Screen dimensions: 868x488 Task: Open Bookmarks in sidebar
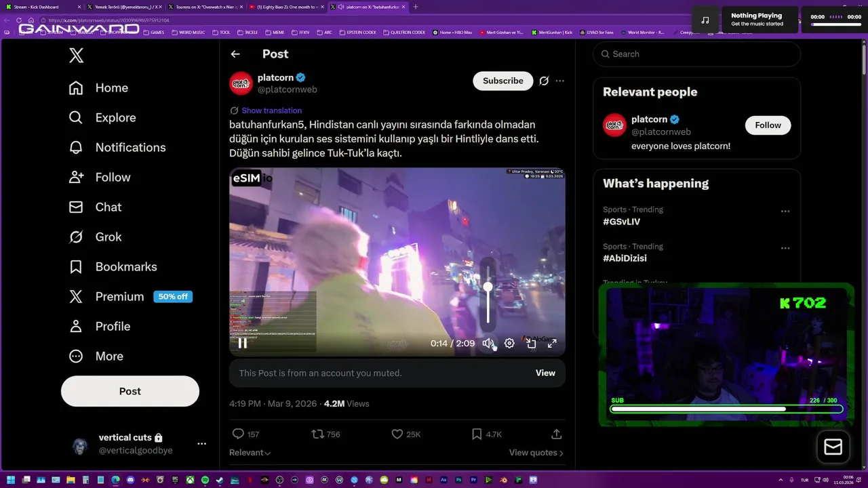point(113,266)
